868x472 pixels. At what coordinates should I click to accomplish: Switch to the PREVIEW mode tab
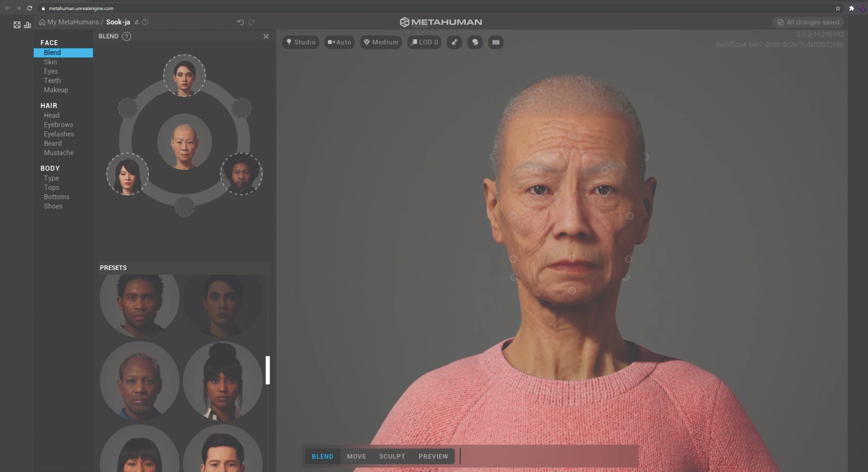pyautogui.click(x=433, y=456)
